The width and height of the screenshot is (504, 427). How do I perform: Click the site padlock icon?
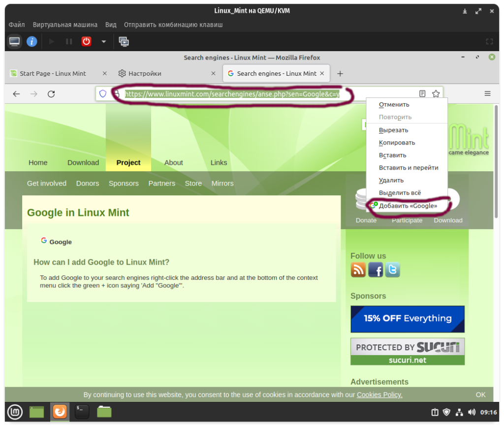117,93
